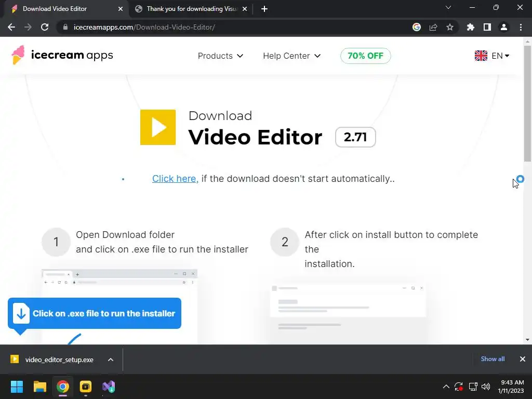
Task: Close the Download Video Editor tab
Action: 121,9
